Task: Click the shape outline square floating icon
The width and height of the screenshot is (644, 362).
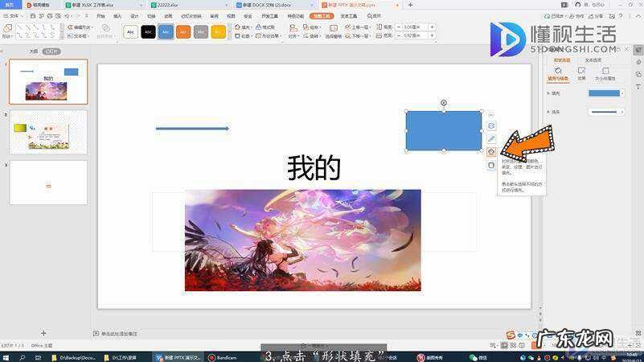Action: (x=491, y=165)
